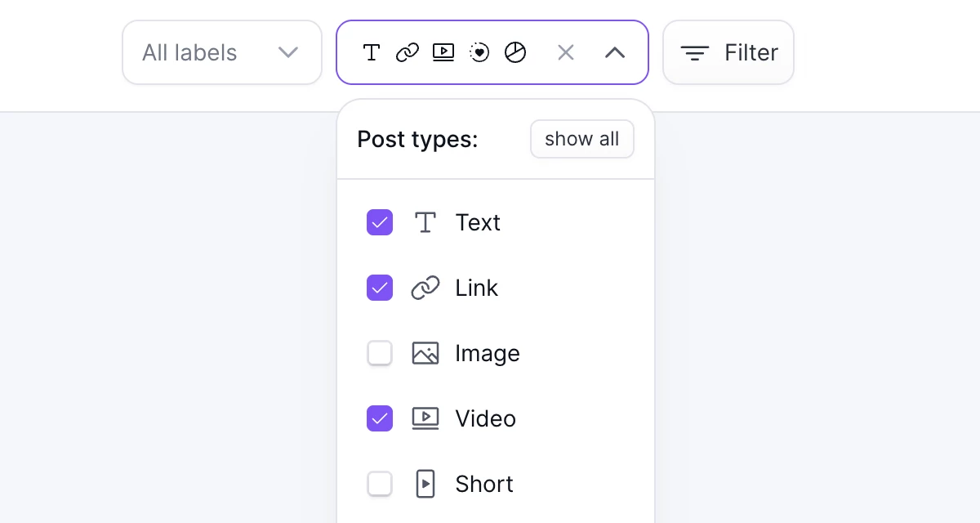Click the Link type icon in selector
This screenshot has height=523, width=980.
(x=408, y=52)
